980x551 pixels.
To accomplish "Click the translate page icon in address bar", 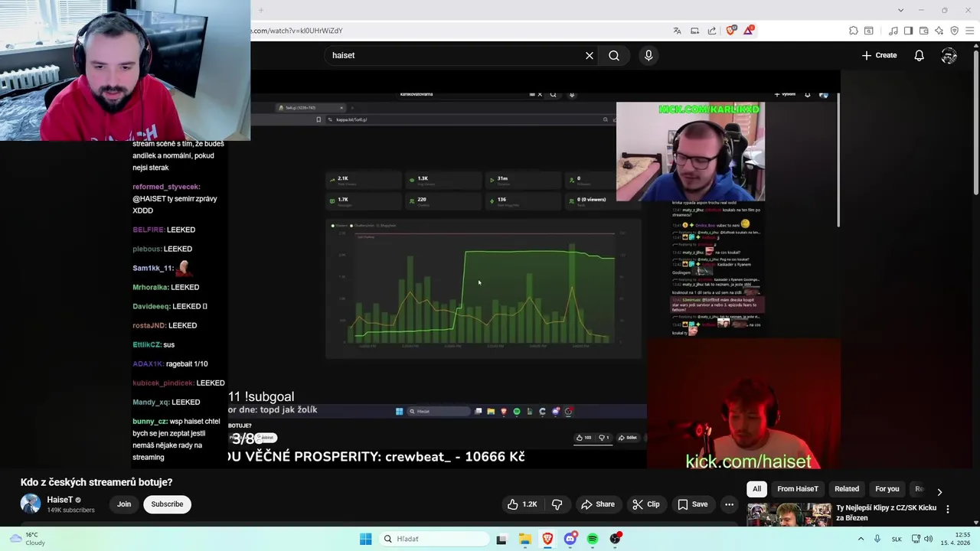I will (x=678, y=31).
